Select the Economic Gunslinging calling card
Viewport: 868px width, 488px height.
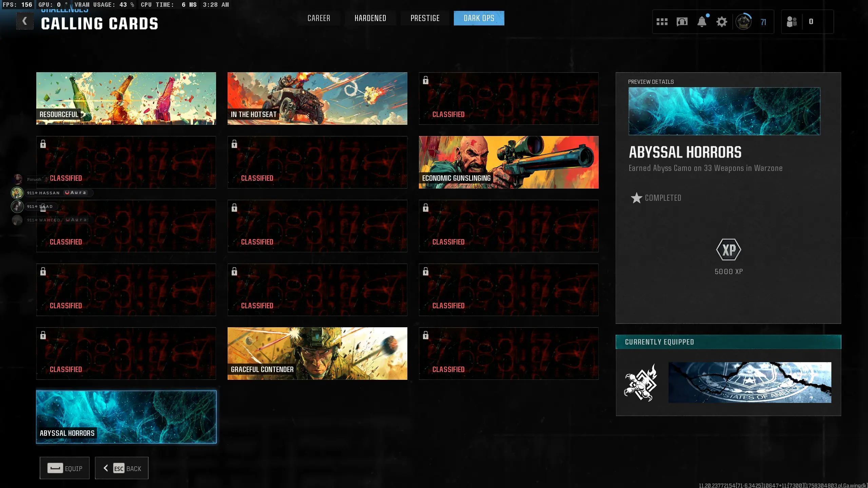(x=508, y=162)
